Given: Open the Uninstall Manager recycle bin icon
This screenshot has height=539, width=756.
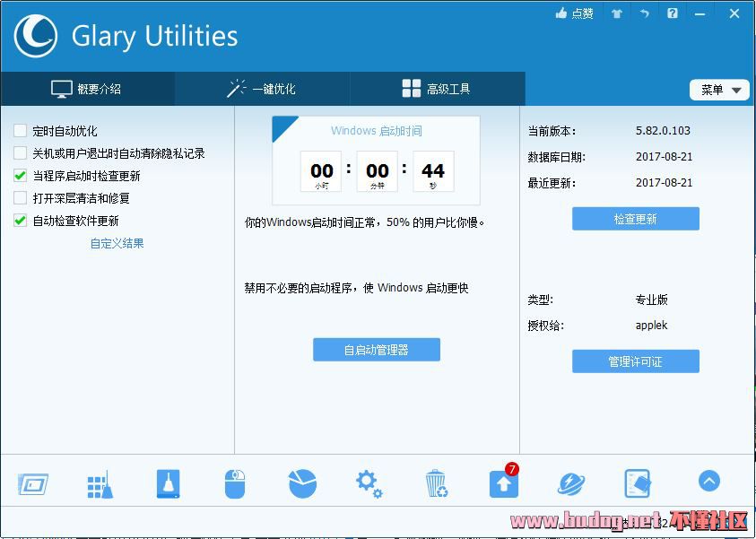Looking at the screenshot, I should [436, 484].
